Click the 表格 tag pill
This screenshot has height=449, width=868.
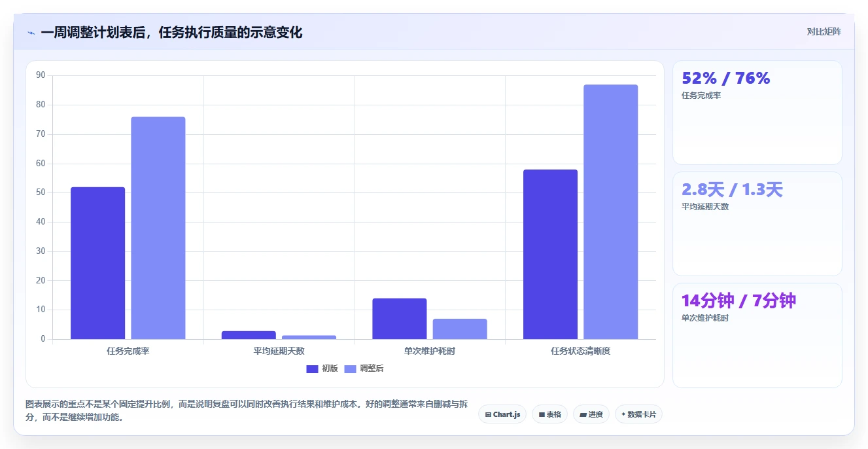pos(549,414)
